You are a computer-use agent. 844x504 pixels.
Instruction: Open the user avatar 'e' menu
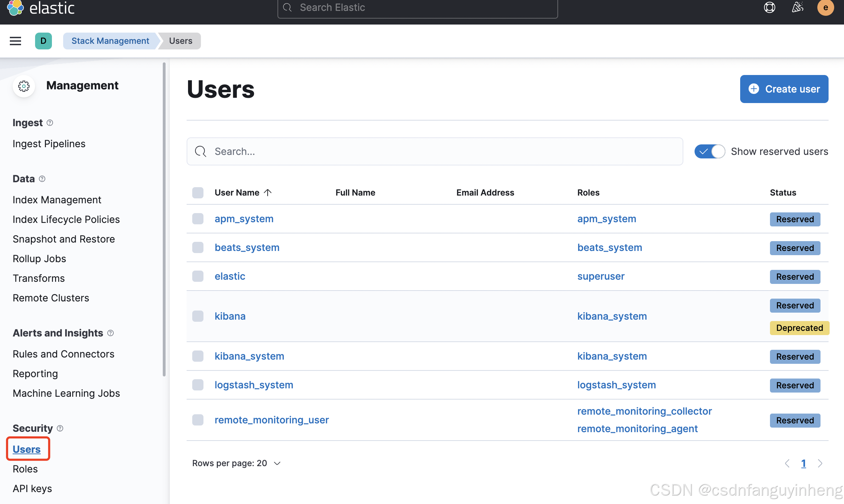pos(825,8)
